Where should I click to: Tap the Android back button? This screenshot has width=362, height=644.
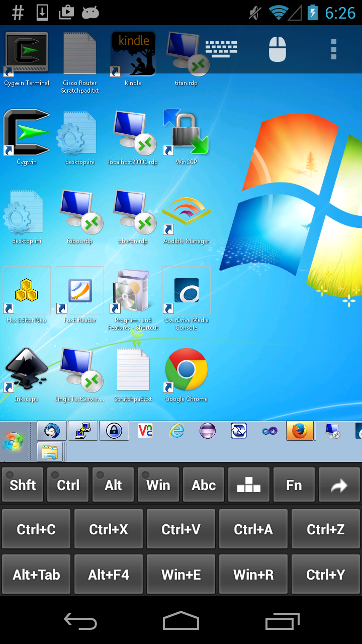click(80, 621)
